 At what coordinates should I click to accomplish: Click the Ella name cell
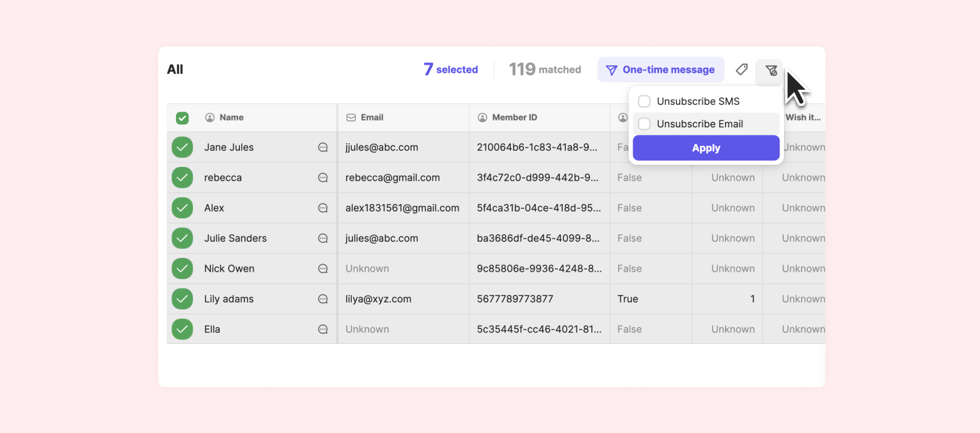pyautogui.click(x=212, y=329)
